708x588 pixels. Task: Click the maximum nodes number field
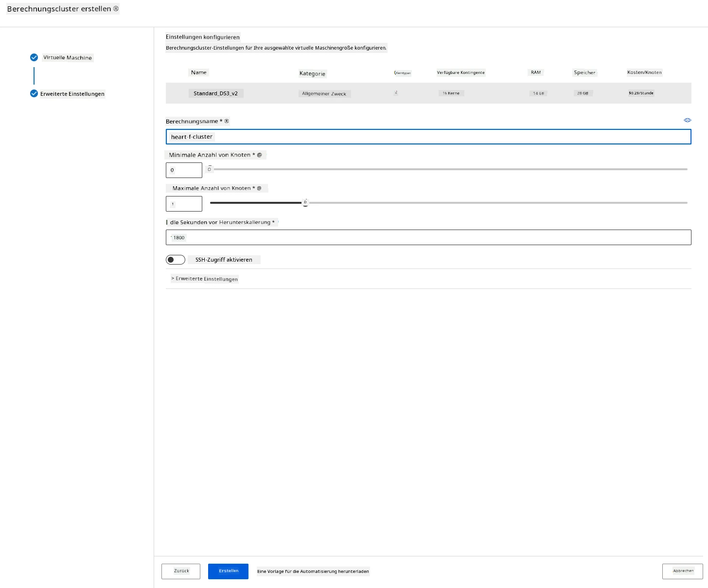[x=184, y=204]
